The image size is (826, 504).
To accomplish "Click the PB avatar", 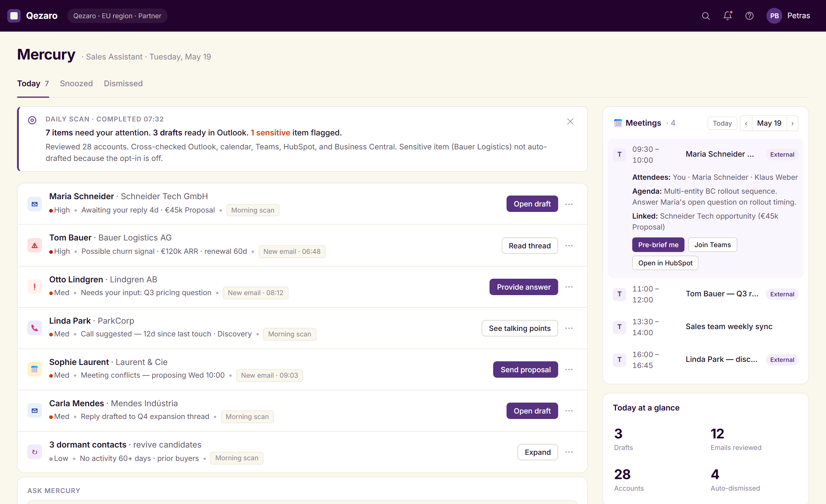I will click(774, 16).
